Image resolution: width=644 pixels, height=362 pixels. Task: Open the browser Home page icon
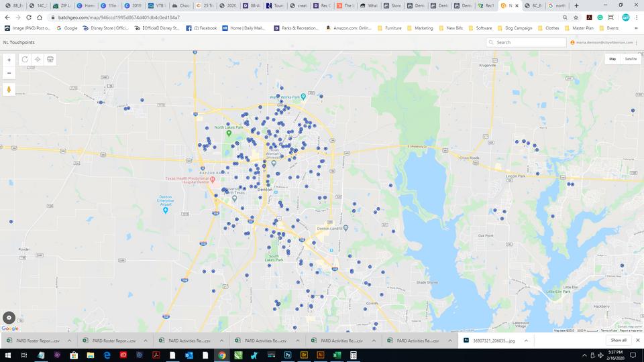click(40, 17)
